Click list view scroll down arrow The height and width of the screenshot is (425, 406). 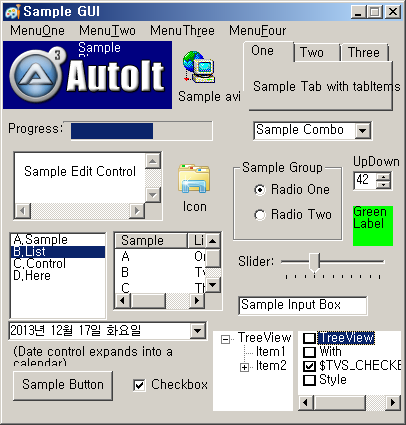213,285
